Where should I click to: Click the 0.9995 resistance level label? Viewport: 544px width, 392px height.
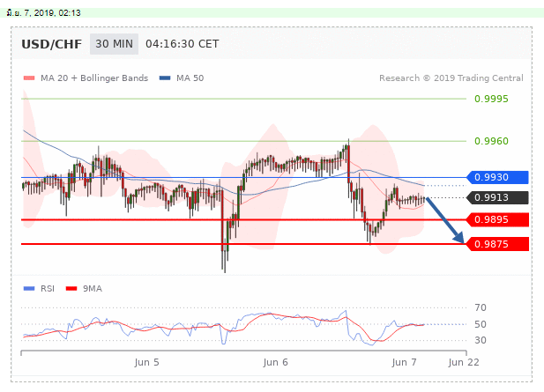tap(491, 99)
